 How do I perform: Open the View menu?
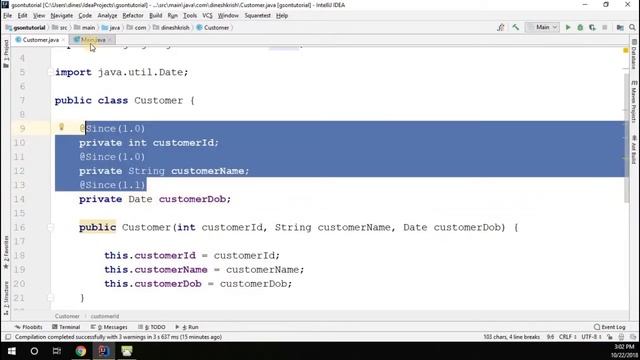[39, 16]
